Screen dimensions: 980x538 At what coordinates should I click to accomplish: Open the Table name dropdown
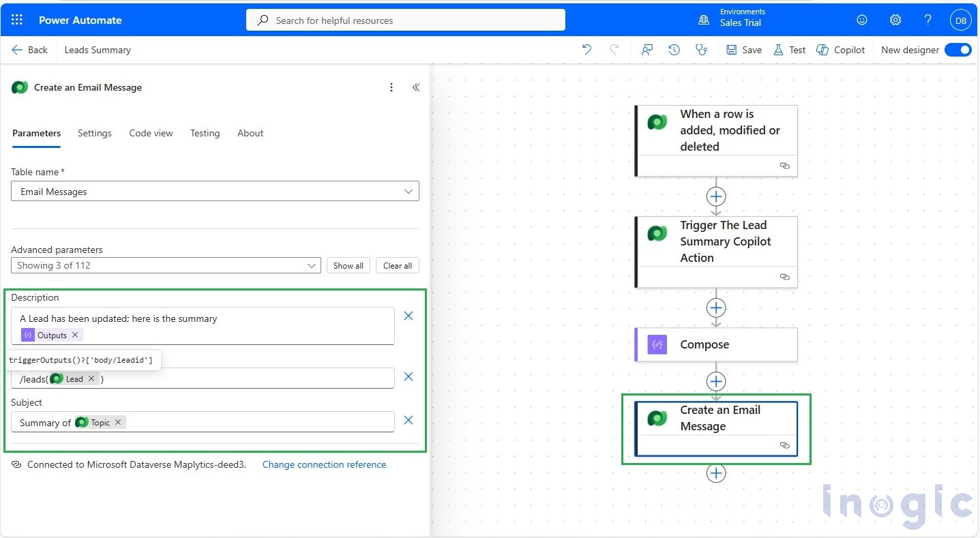click(408, 191)
